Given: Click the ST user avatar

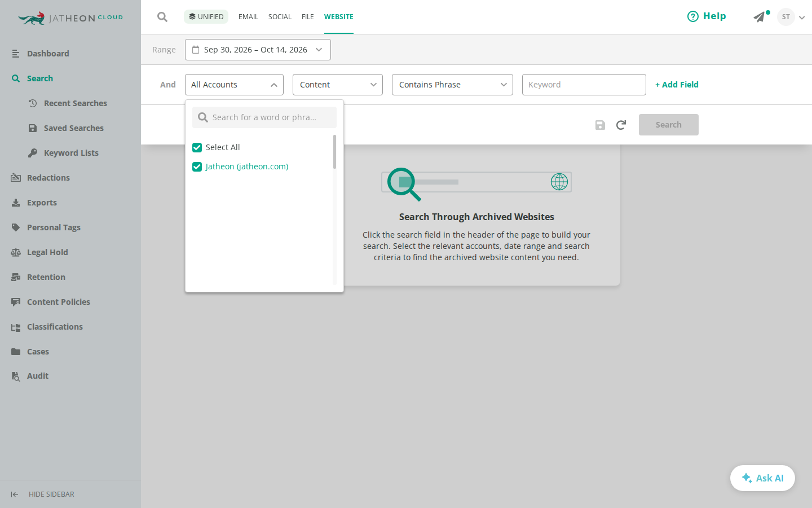Looking at the screenshot, I should pos(785,17).
